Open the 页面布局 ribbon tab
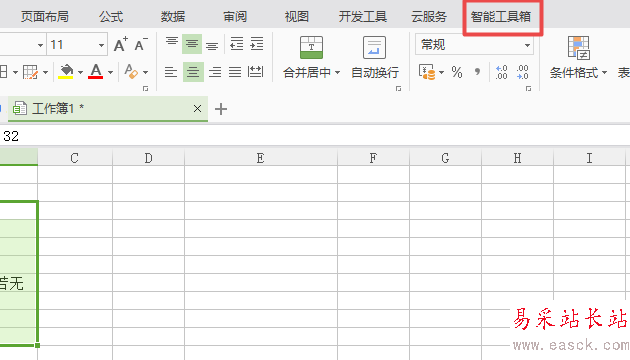 [x=45, y=16]
